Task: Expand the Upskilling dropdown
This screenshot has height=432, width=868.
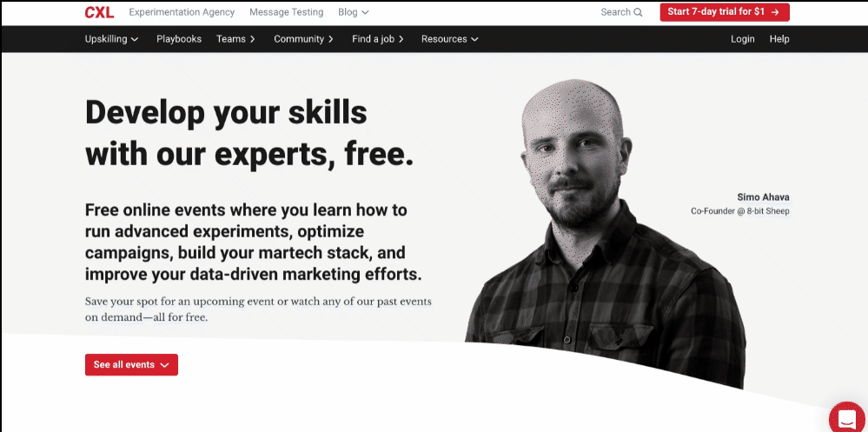Action: pos(111,39)
